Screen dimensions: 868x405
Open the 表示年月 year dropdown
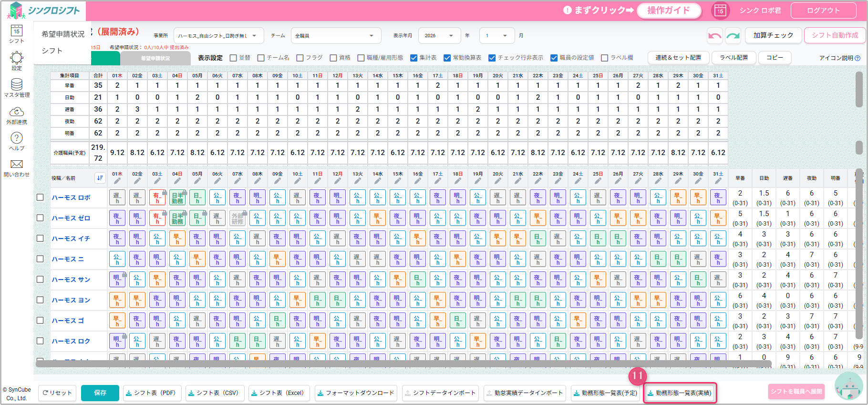point(438,36)
